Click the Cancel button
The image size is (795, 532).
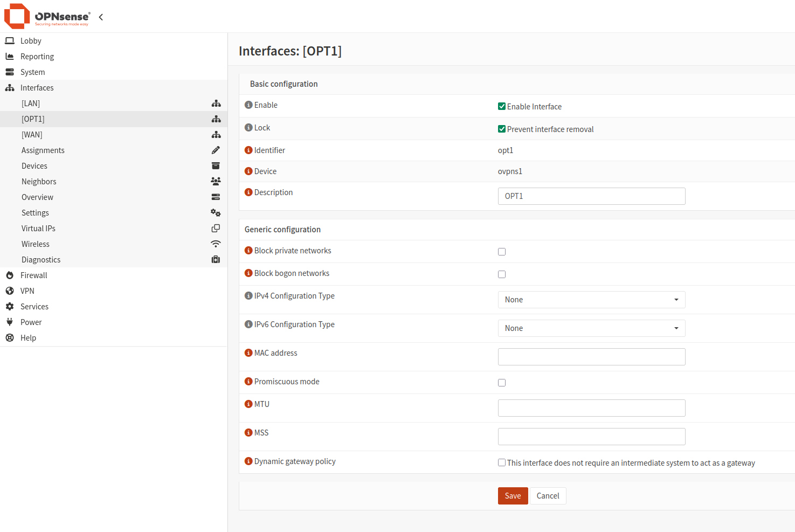tap(548, 495)
